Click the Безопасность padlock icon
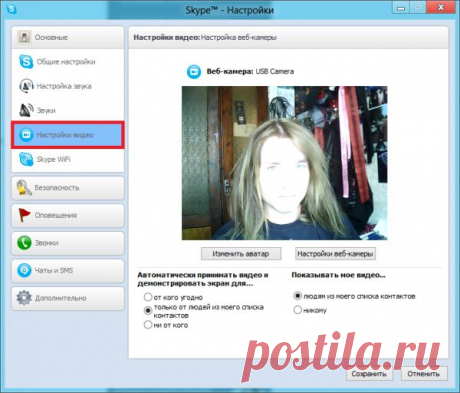This screenshot has width=460, height=393. 24,188
